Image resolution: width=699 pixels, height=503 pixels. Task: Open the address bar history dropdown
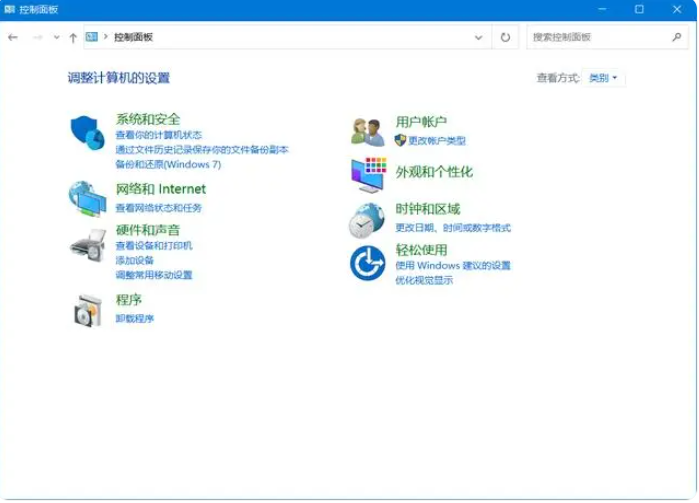tap(478, 37)
